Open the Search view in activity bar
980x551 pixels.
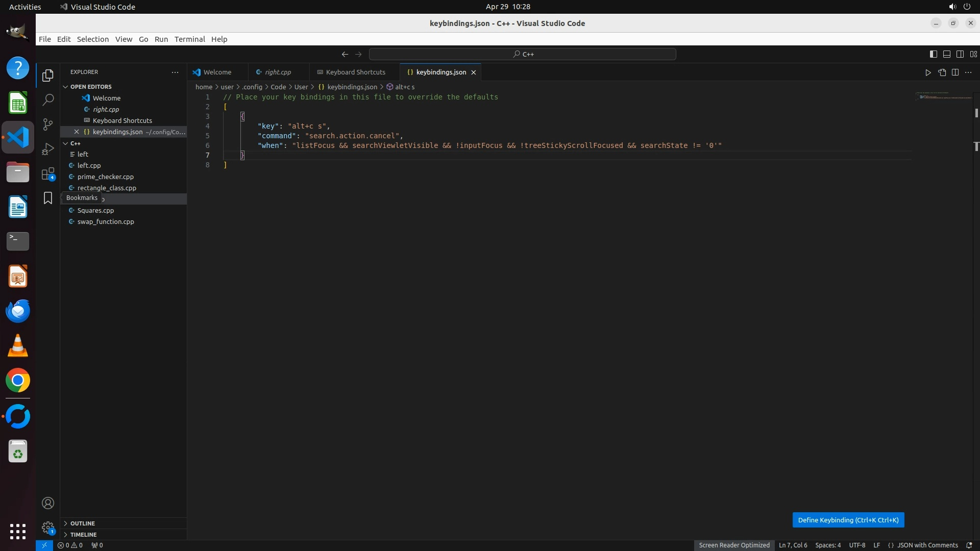48,99
